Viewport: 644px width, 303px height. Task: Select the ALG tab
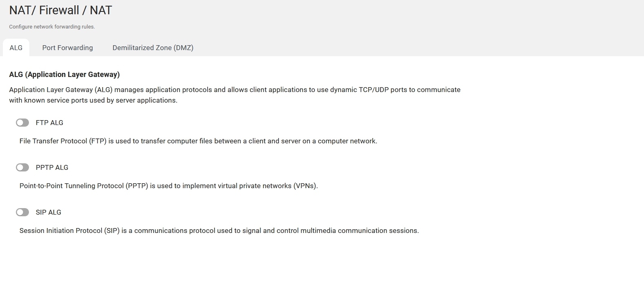point(16,48)
